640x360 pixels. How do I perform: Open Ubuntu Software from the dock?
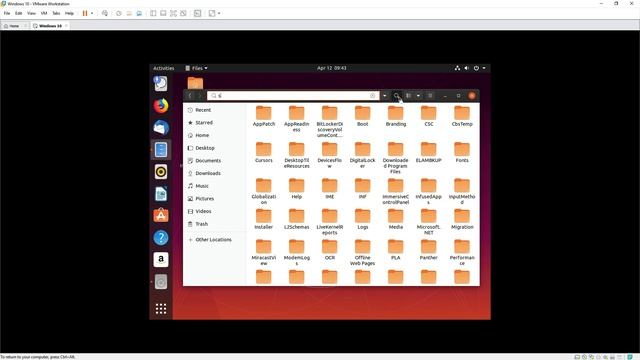point(161,216)
